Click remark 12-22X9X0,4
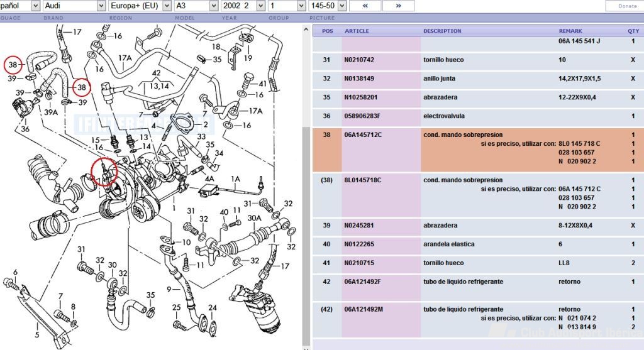The height and width of the screenshot is (350, 644). [x=577, y=97]
